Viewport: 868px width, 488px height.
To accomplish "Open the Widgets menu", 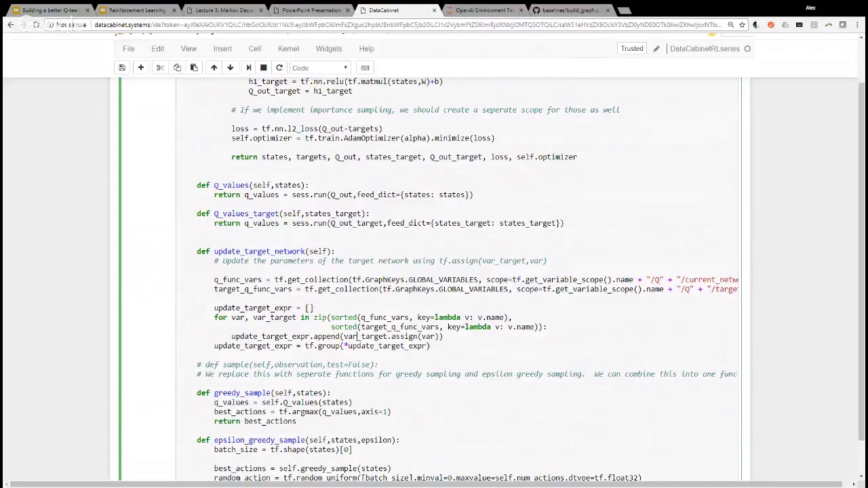I will 329,49.
